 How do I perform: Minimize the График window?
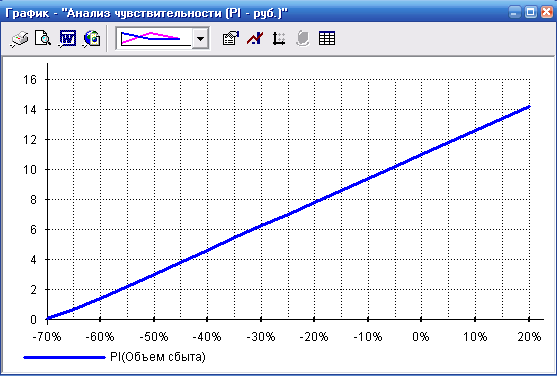(514, 12)
